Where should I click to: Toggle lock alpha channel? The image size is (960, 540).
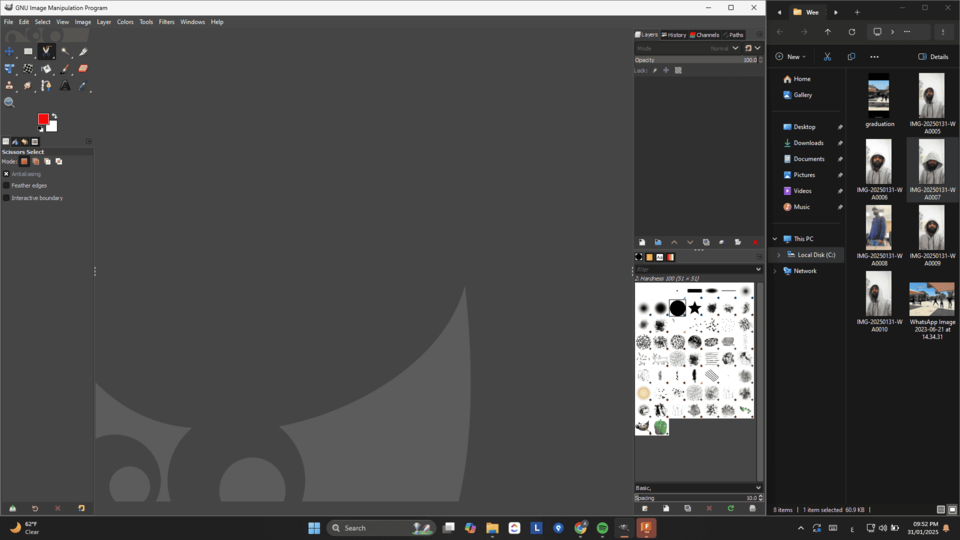678,70
